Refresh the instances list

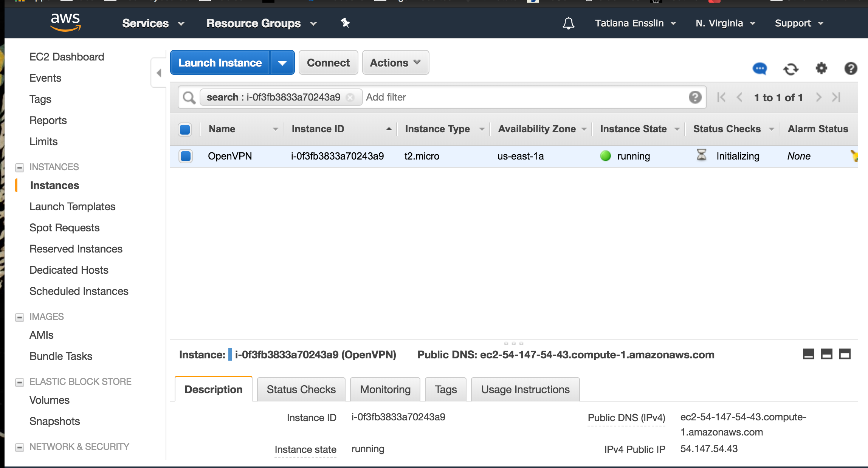[x=790, y=69]
